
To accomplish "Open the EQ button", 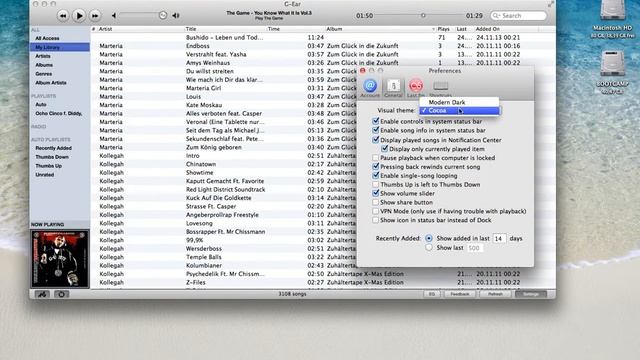I will coord(432,294).
